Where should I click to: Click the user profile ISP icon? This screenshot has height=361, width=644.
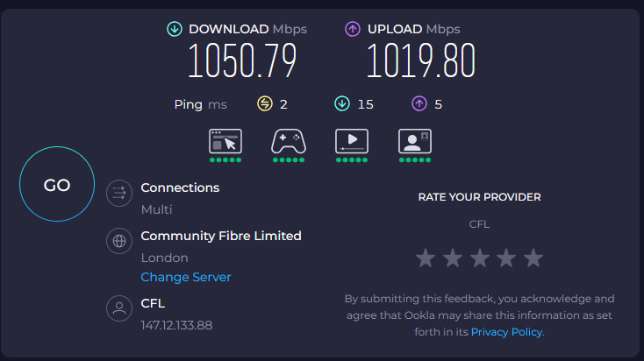click(118, 309)
